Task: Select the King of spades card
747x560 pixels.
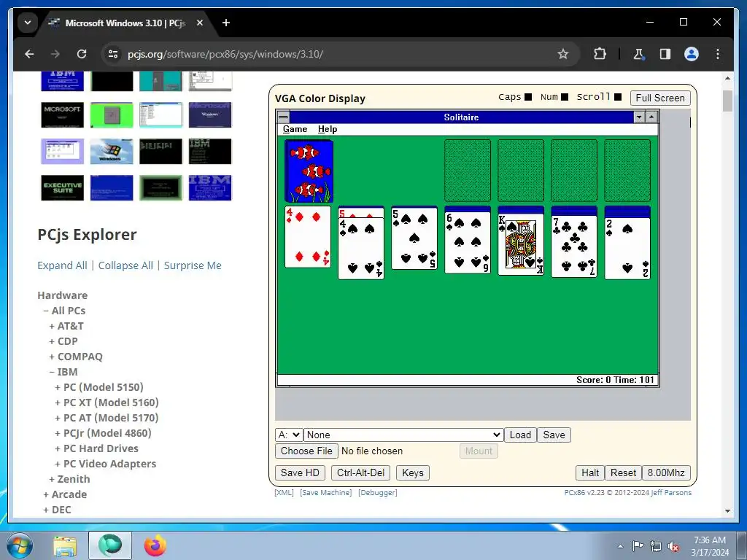Action: (x=521, y=244)
